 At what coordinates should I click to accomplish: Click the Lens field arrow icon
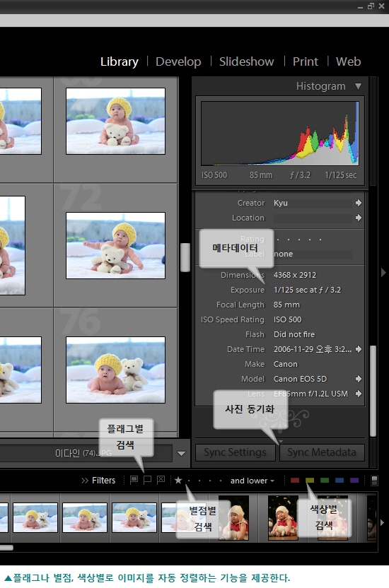tap(359, 394)
